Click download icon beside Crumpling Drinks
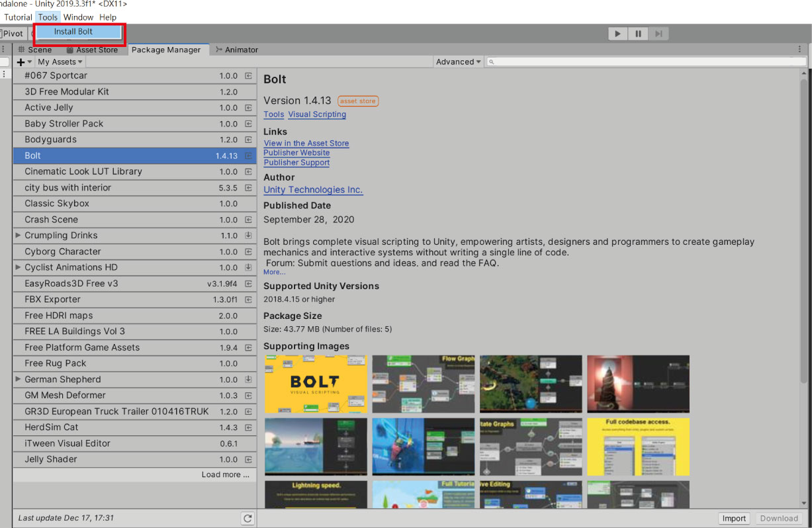Screen dimensions: 812x528 [248, 236]
